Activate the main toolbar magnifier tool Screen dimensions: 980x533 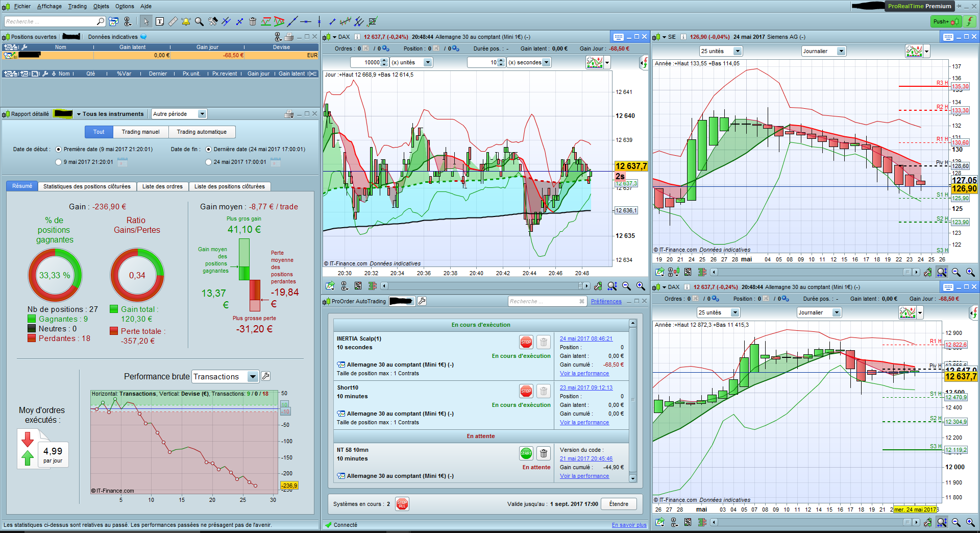199,21
